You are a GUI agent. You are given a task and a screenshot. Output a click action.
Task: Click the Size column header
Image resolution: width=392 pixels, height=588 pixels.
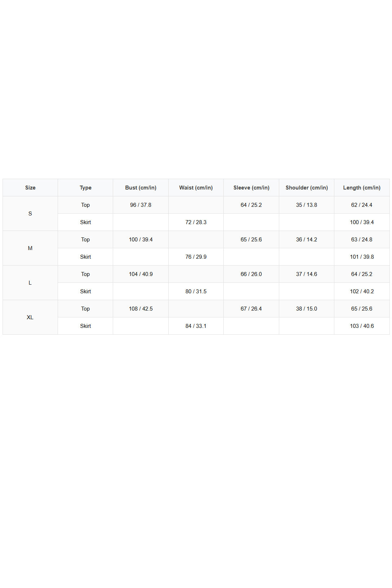coord(30,188)
